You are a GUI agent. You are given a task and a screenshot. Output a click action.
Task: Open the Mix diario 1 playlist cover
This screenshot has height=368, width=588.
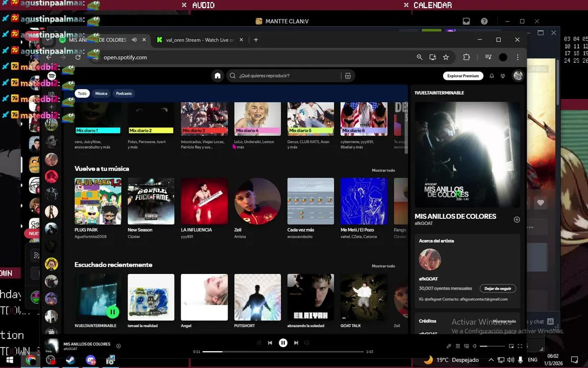[x=98, y=119]
